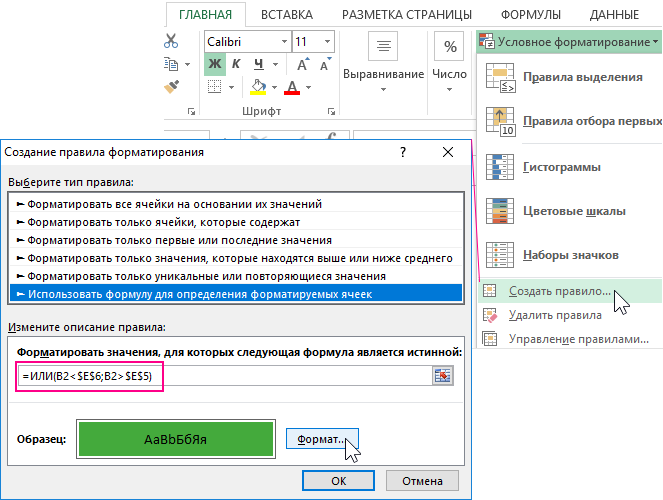Switch to the ВСТАВКА tab
The image size is (663, 500).
tap(287, 15)
